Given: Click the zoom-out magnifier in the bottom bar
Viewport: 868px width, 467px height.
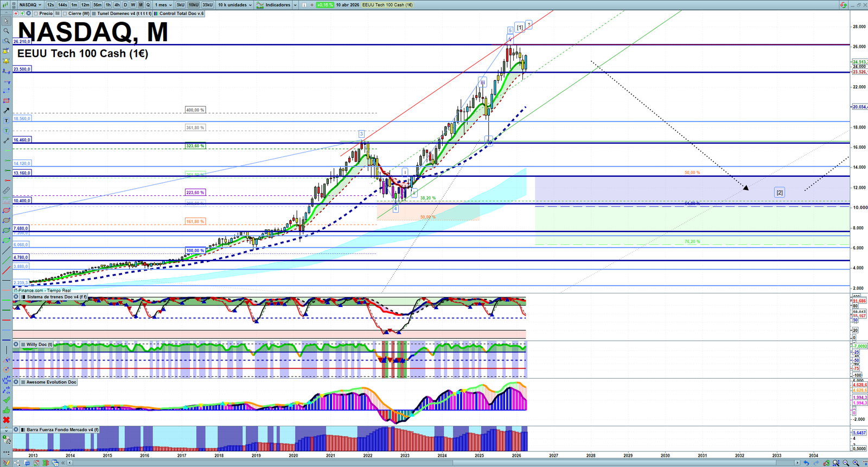Looking at the screenshot, I should point(846,463).
